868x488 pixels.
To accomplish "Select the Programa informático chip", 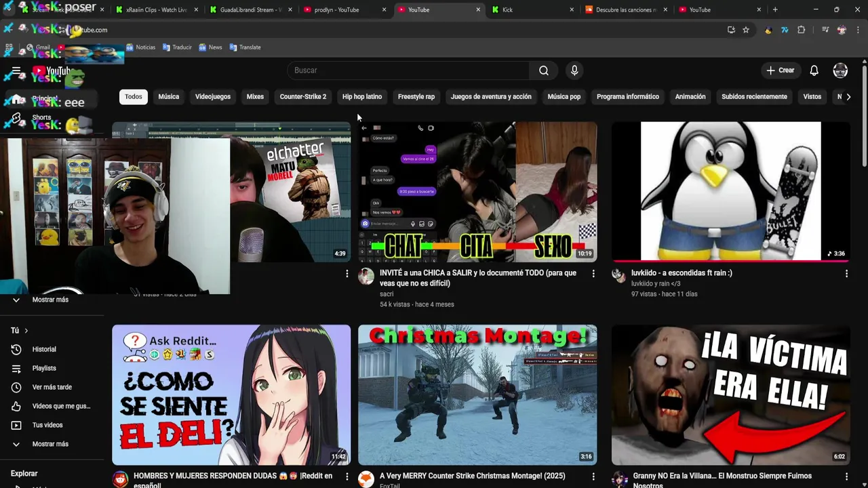I will tap(628, 97).
